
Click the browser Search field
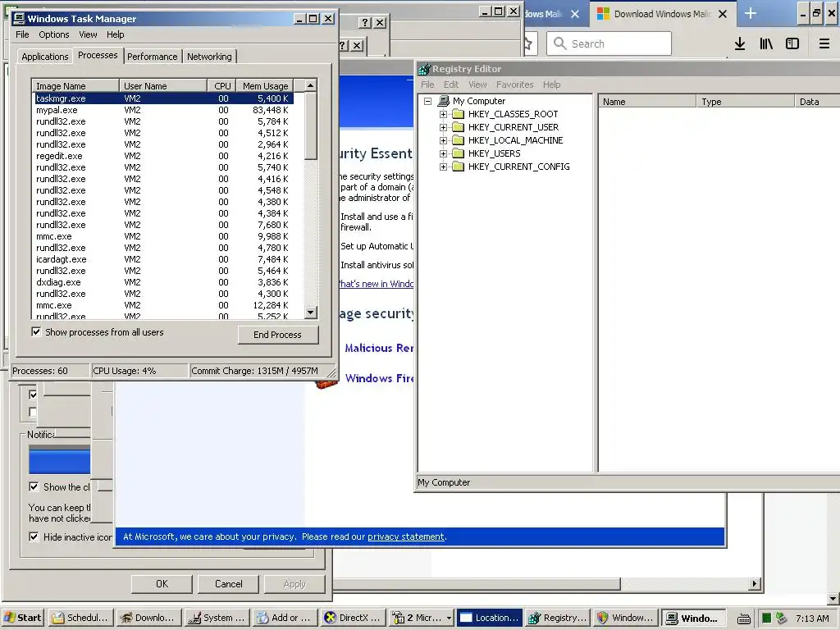pyautogui.click(x=609, y=43)
